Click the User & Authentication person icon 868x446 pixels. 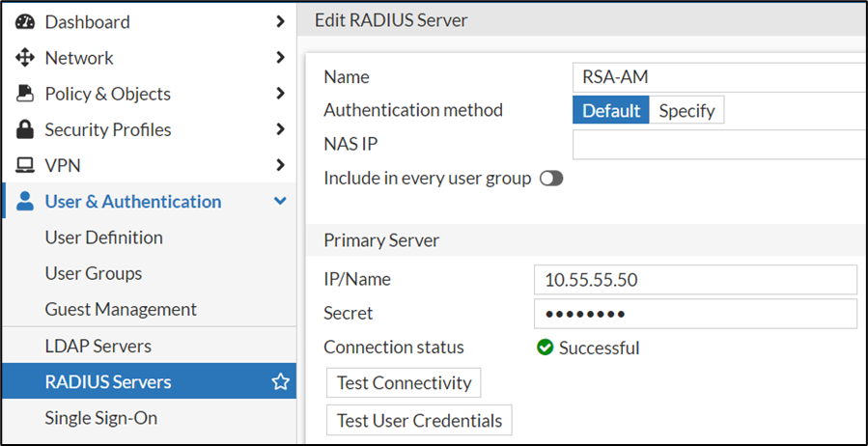coord(25,202)
